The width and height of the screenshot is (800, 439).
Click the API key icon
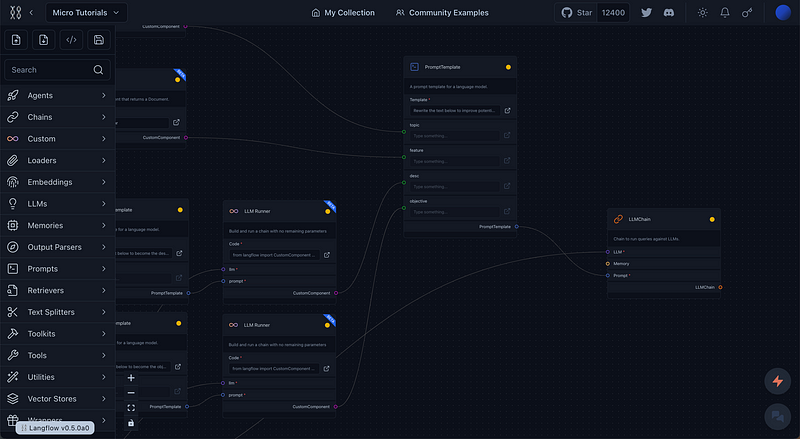click(747, 13)
